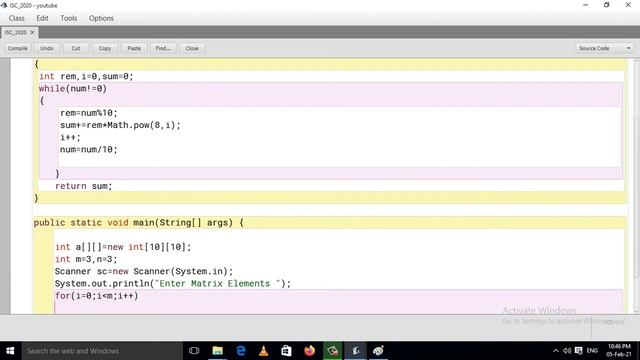
Task: Click the 'Scanner sc=new Scanner(System.in);' line
Action: [144, 271]
